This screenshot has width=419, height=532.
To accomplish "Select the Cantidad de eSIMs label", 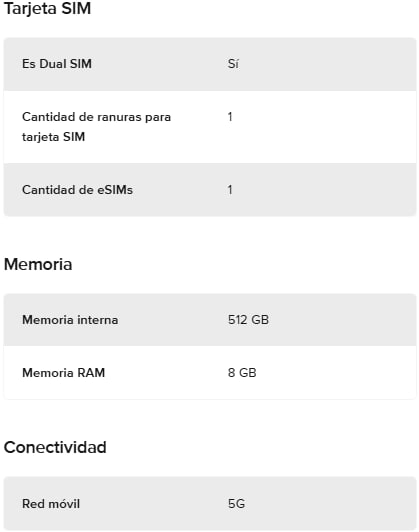I will tap(77, 190).
